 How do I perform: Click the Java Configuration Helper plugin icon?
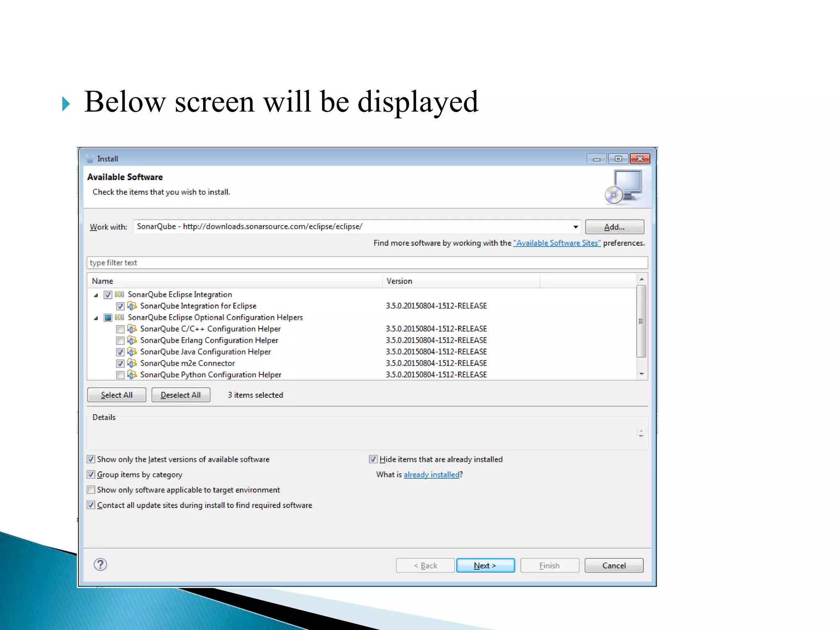click(x=132, y=352)
